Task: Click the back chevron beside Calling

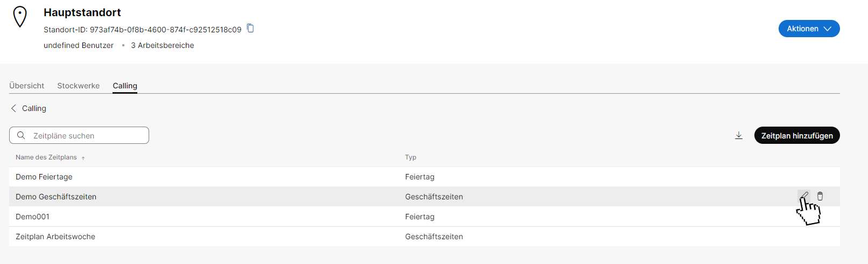Action: pyautogui.click(x=13, y=108)
